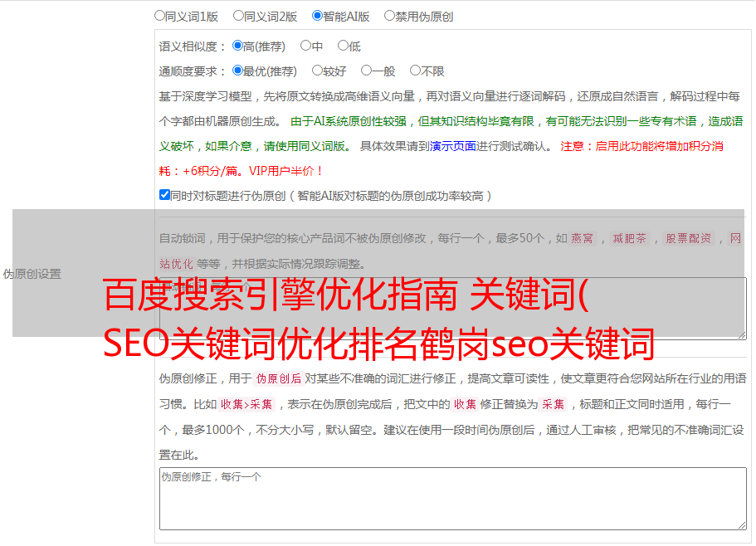
Task: Uncheck 同时对标题进行伪原创 checkbox
Action: coord(164,195)
